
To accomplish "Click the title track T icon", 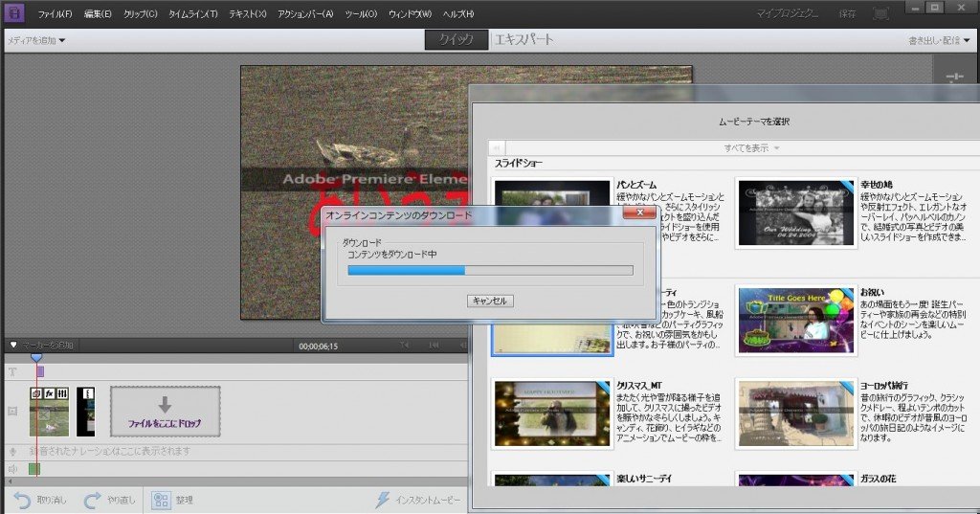I will pyautogui.click(x=11, y=371).
